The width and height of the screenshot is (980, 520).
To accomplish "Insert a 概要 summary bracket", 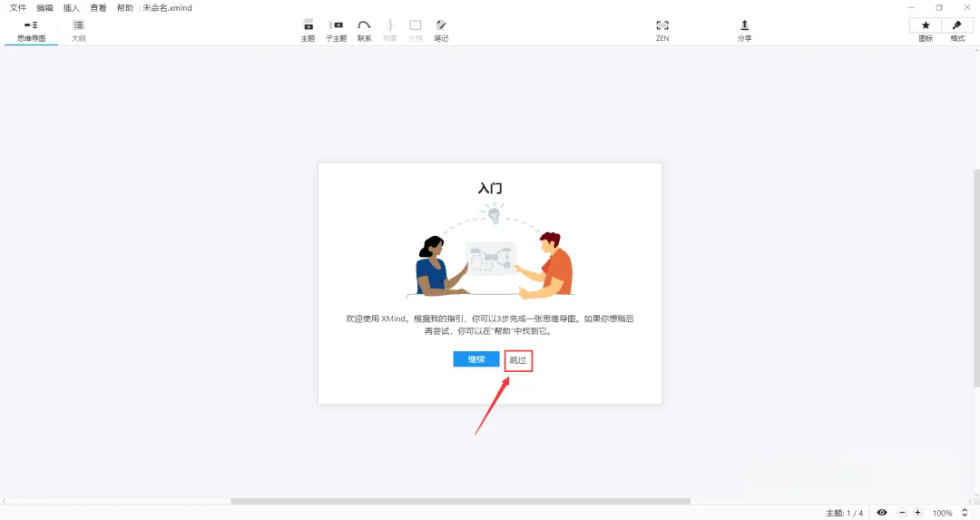I will click(390, 31).
